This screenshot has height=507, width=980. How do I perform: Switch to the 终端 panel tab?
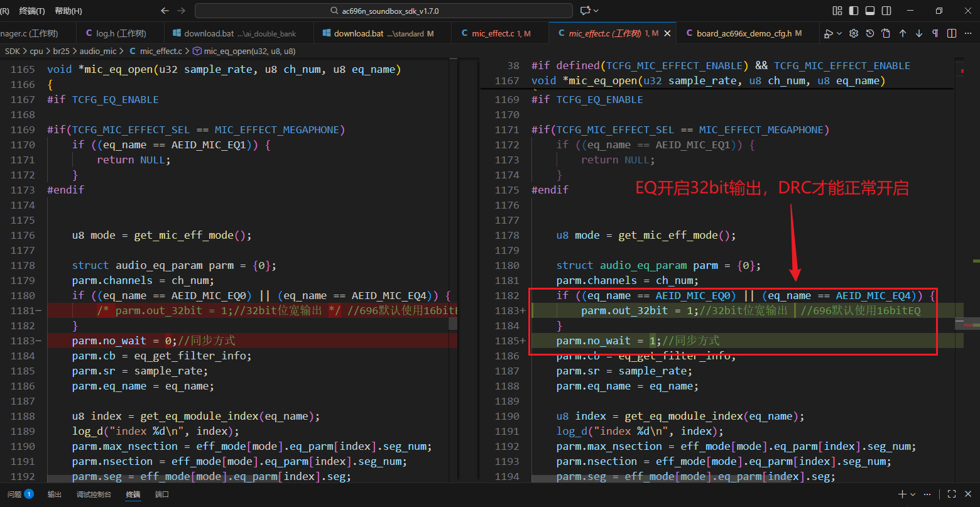click(133, 494)
